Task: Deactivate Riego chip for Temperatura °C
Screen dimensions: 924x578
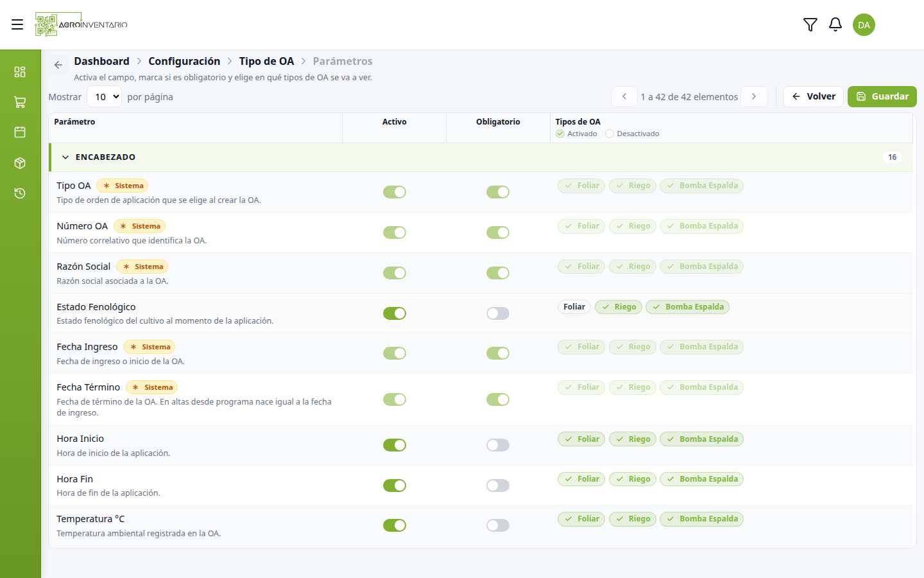Action: (633, 519)
